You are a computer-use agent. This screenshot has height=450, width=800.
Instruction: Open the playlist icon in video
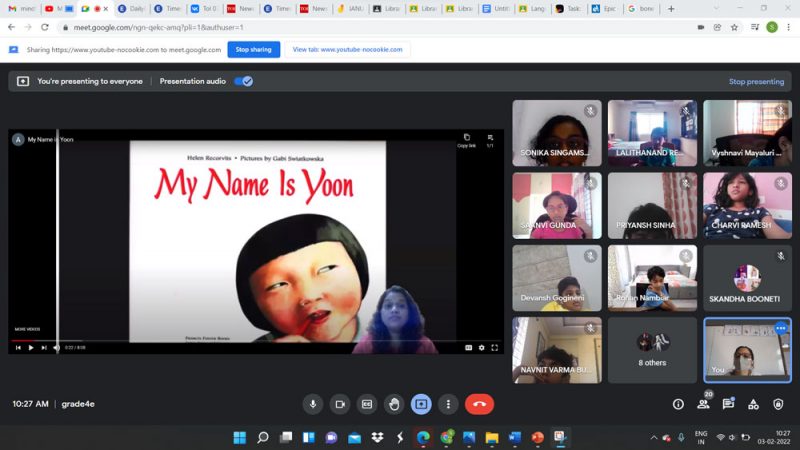[x=490, y=140]
